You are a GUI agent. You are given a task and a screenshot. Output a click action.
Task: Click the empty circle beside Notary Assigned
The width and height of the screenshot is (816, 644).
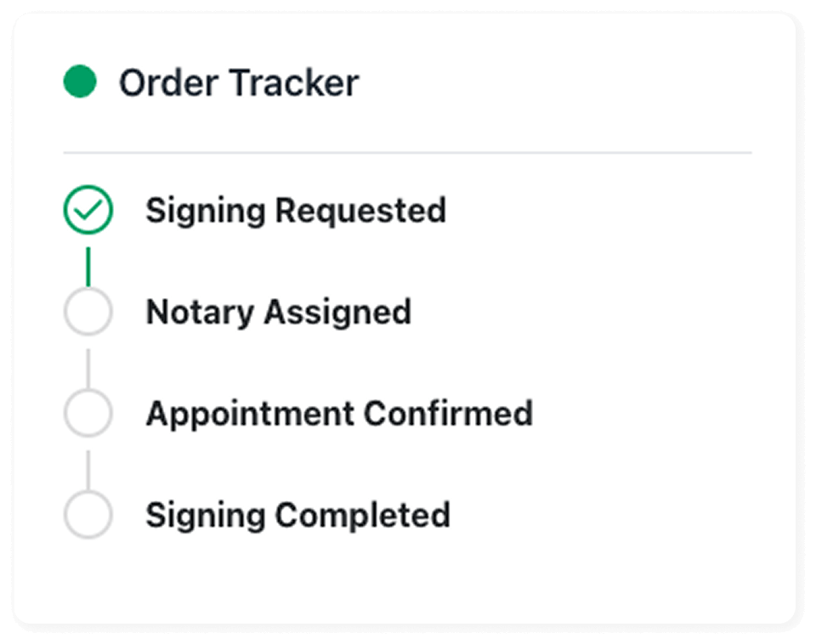(88, 311)
